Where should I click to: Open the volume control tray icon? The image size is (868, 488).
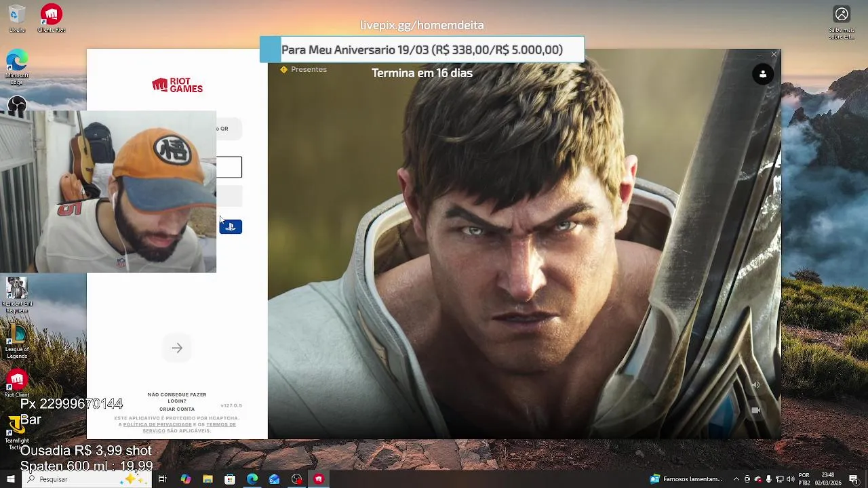click(791, 479)
